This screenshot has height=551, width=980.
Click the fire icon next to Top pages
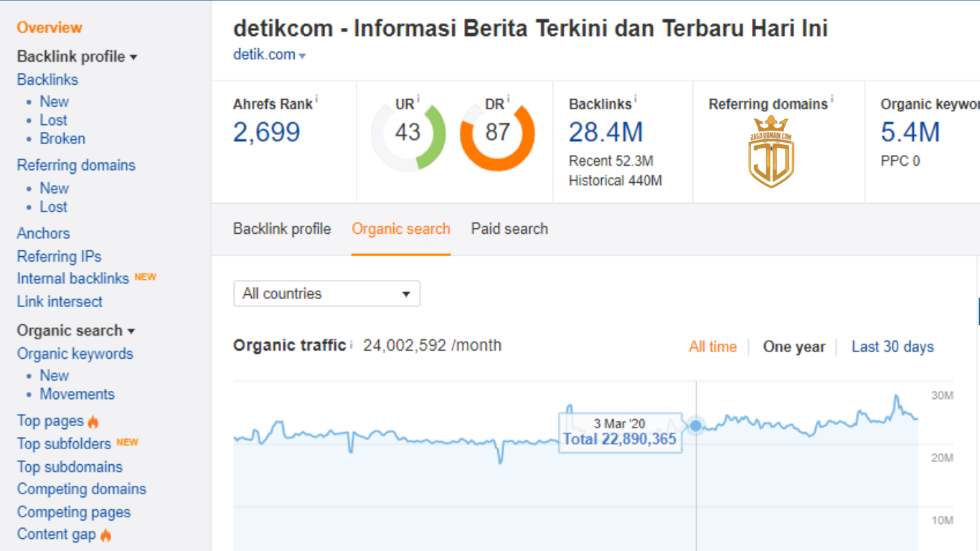[x=95, y=420]
